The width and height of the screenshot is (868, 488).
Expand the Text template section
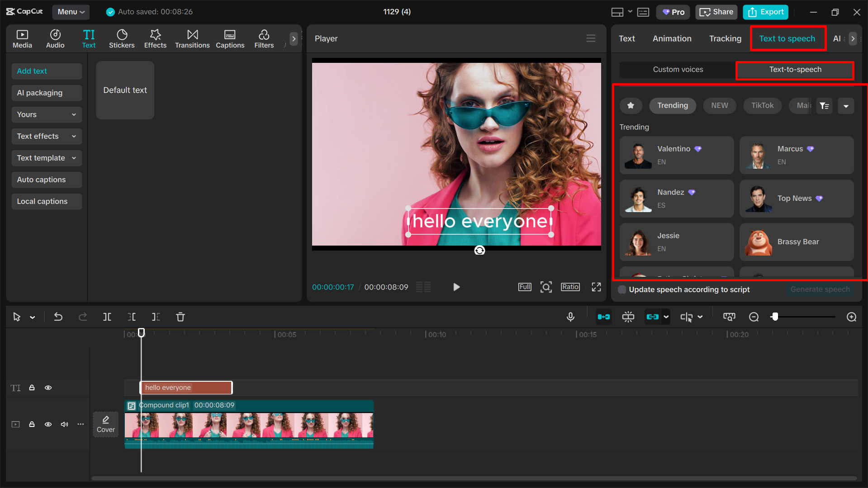(46, 158)
